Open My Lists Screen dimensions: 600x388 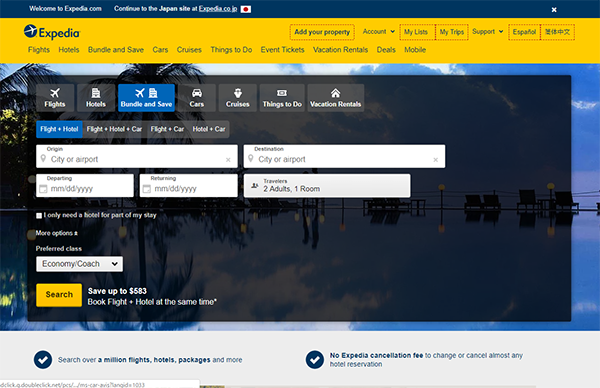tap(416, 32)
